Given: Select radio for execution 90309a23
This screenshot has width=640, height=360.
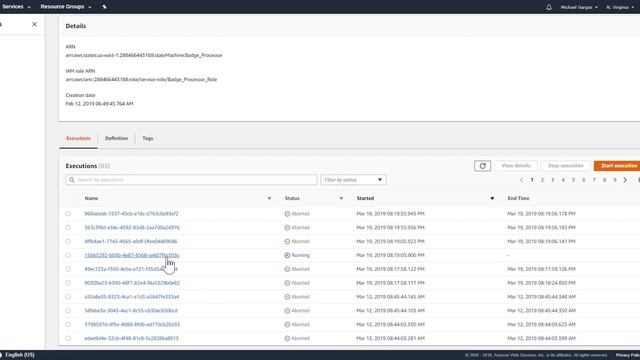Looking at the screenshot, I should click(x=68, y=283).
